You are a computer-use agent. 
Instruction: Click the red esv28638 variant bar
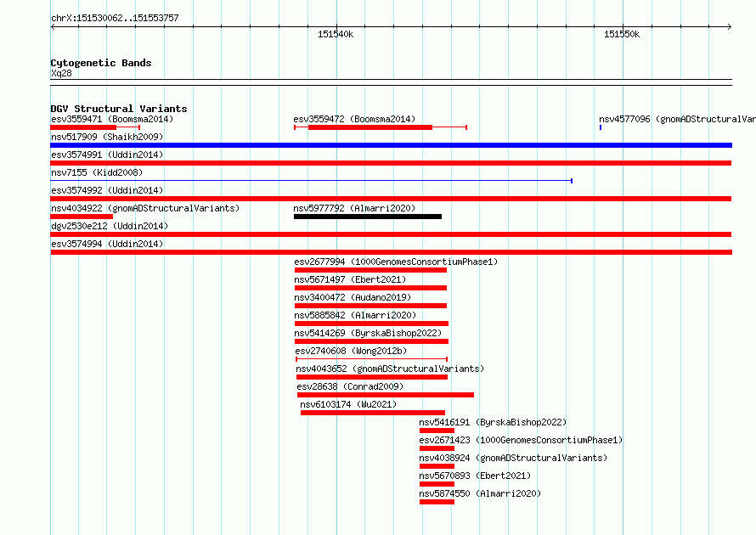point(386,395)
